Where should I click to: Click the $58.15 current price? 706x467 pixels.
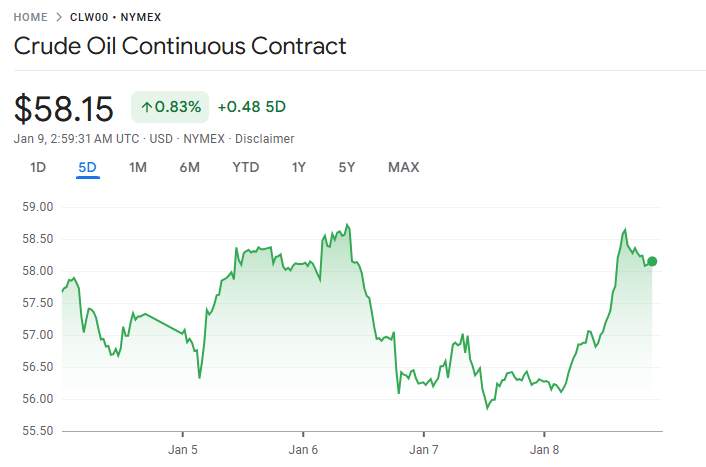tap(65, 107)
